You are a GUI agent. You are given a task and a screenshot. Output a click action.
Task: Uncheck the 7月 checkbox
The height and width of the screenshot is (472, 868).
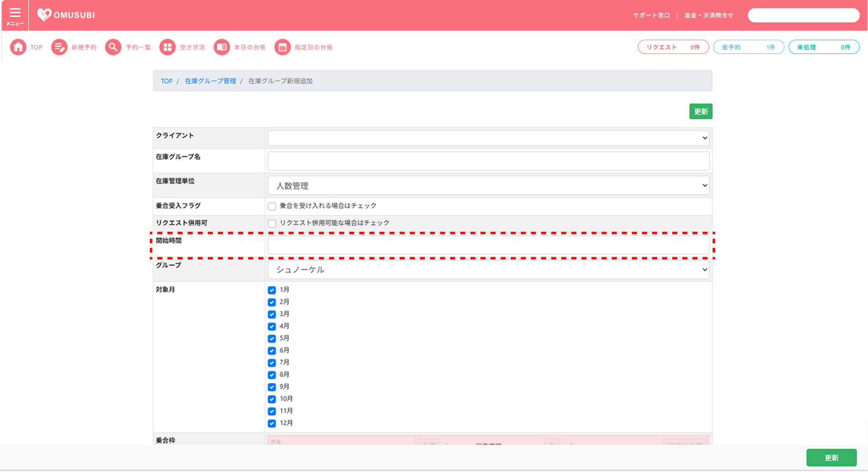[272, 363]
